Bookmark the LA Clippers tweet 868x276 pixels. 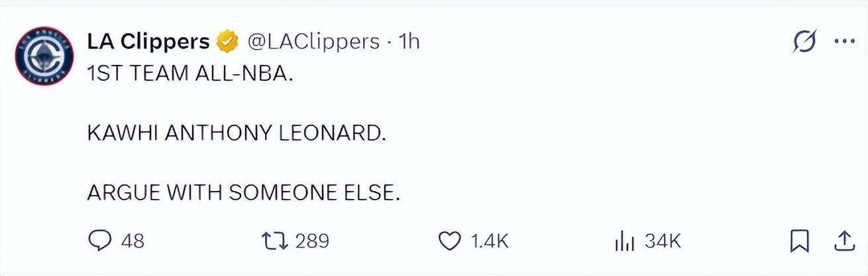pyautogui.click(x=800, y=241)
